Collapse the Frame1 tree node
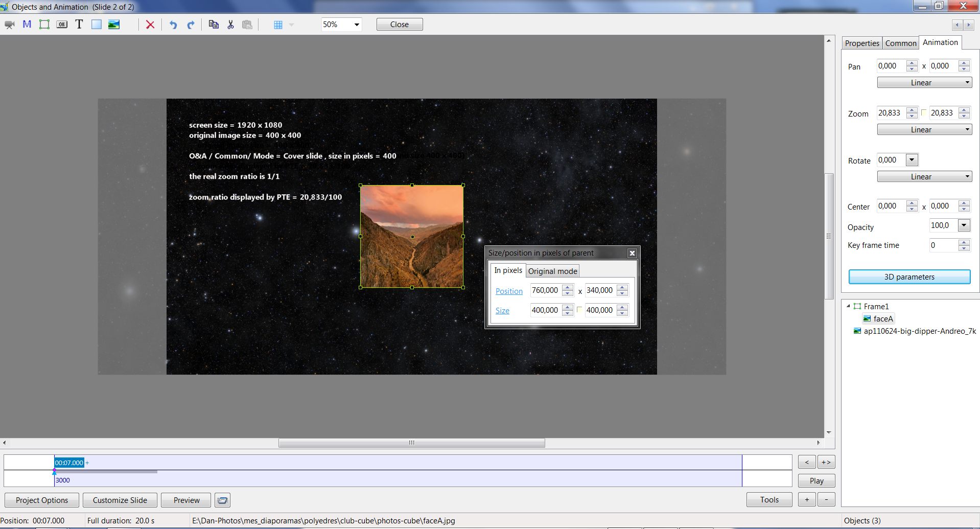The height and width of the screenshot is (529, 980). coord(848,306)
